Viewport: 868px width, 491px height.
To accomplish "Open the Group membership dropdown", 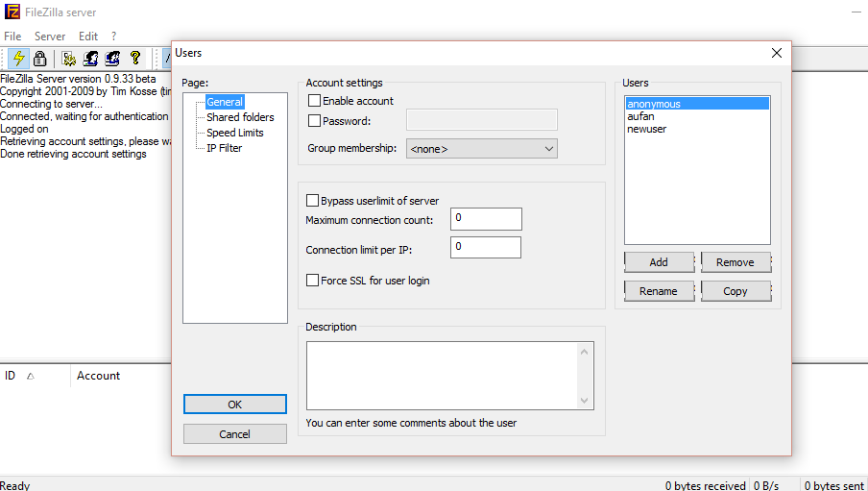I will 482,149.
